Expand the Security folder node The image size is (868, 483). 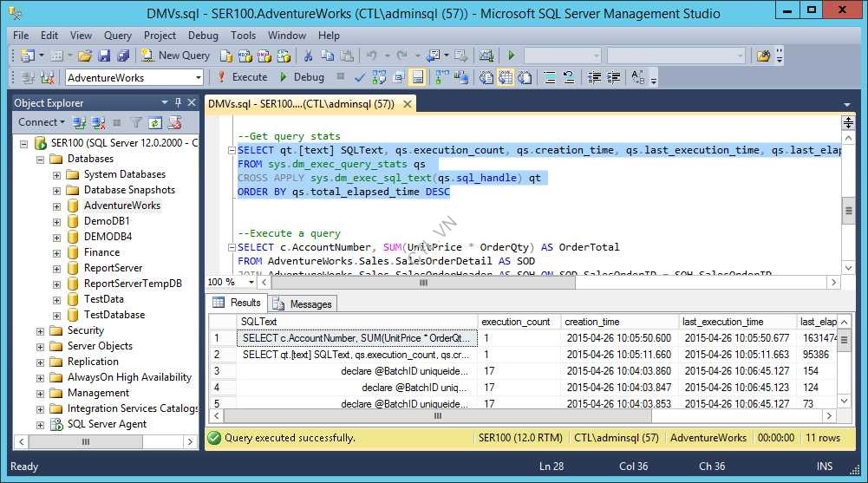tap(41, 330)
